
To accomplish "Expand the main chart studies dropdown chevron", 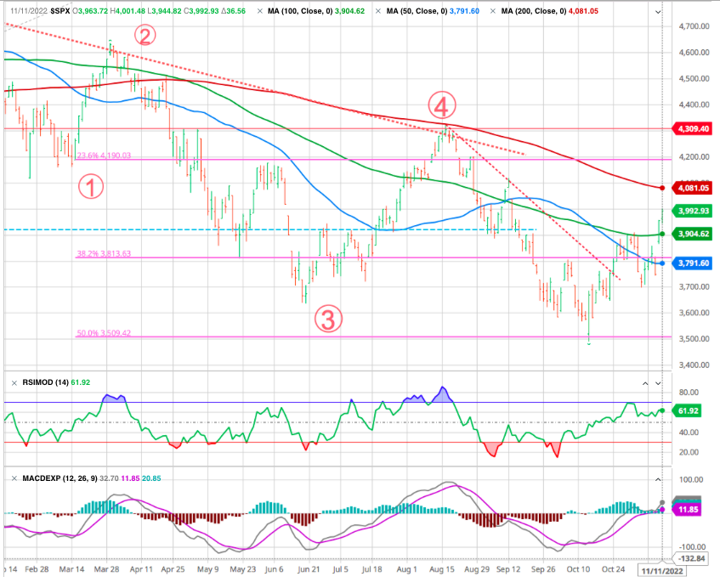I will 658,12.
